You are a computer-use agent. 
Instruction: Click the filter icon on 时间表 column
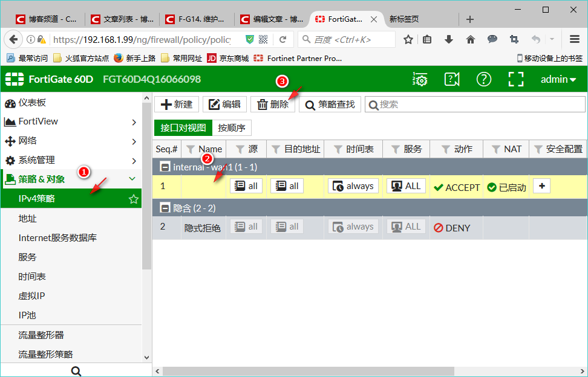pos(338,149)
